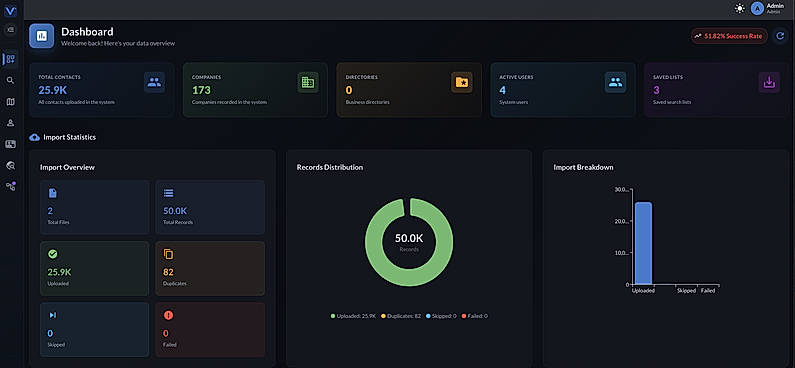
Task: Open the globe search sidebar icon
Action: (11, 165)
